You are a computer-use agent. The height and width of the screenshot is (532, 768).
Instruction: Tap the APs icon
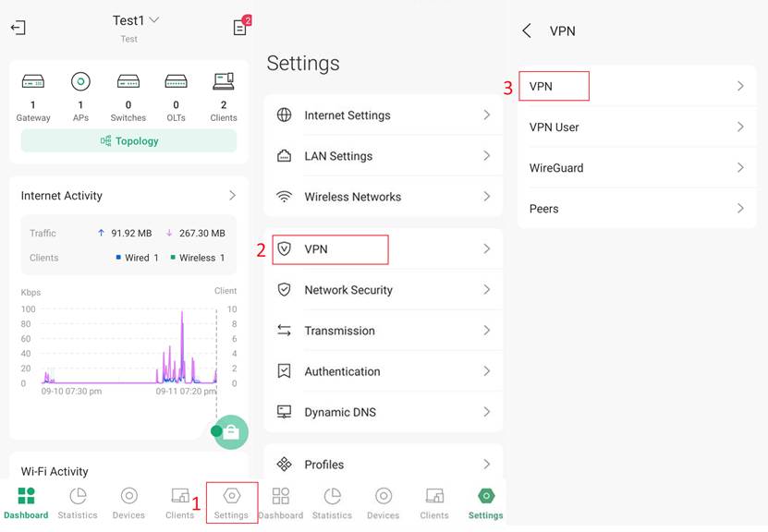pyautogui.click(x=80, y=82)
